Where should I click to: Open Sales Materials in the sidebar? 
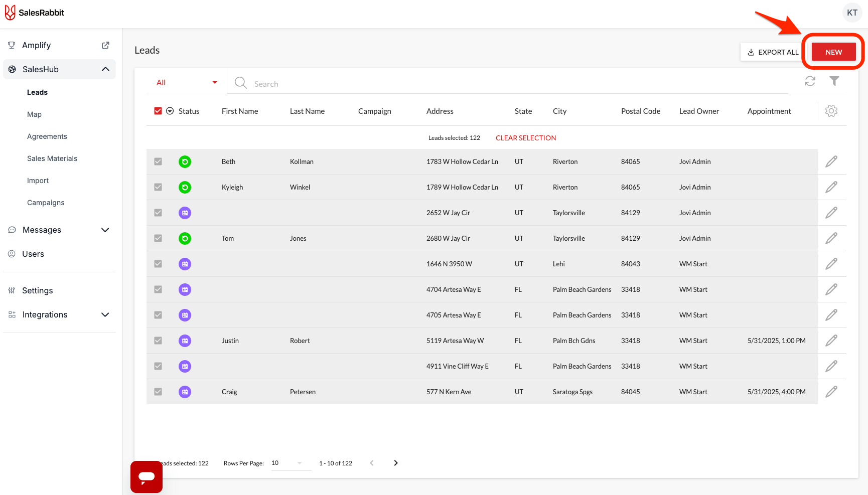coord(52,158)
